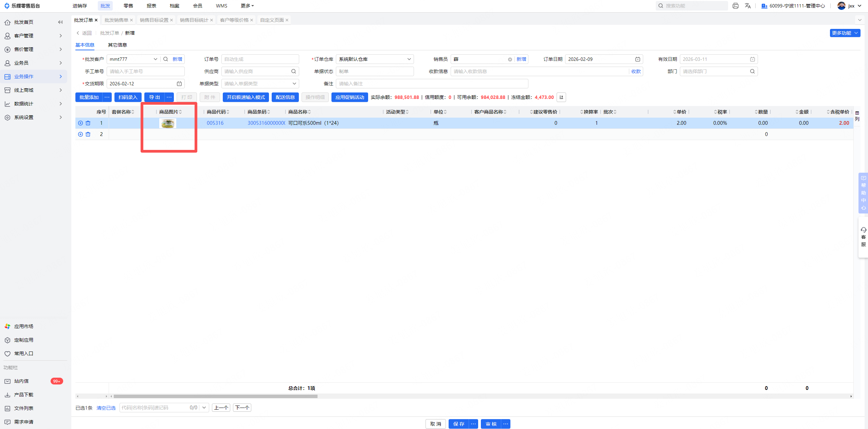This screenshot has height=429, width=868.
Task: Open the 单据类型 dropdown
Action: 260,84
